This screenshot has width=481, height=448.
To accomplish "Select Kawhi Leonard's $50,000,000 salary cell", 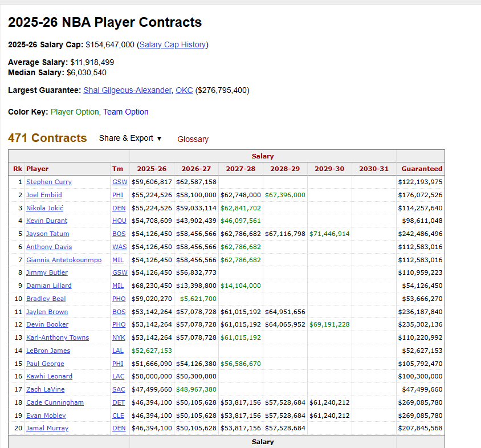I will point(152,376).
